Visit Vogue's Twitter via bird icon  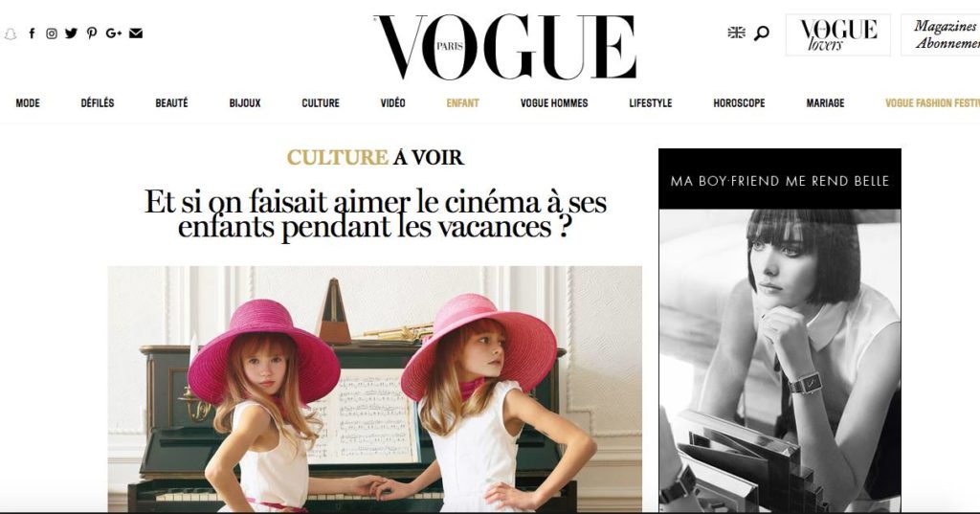tap(71, 34)
